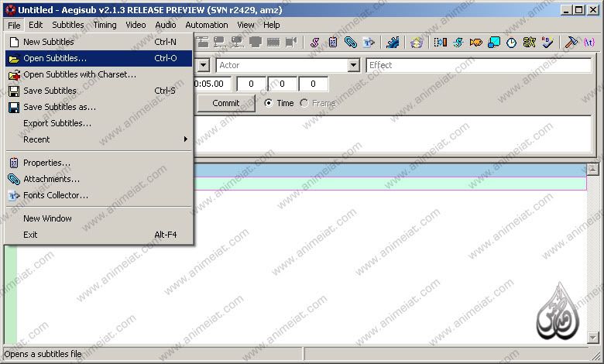Open the Help menu
Screen dimensions: 604x364
pyautogui.click(x=272, y=25)
